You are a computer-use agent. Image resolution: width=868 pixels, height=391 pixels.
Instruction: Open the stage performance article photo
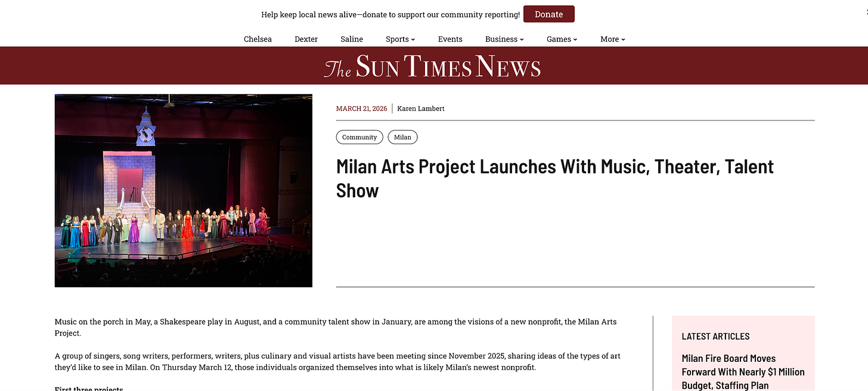click(x=184, y=191)
